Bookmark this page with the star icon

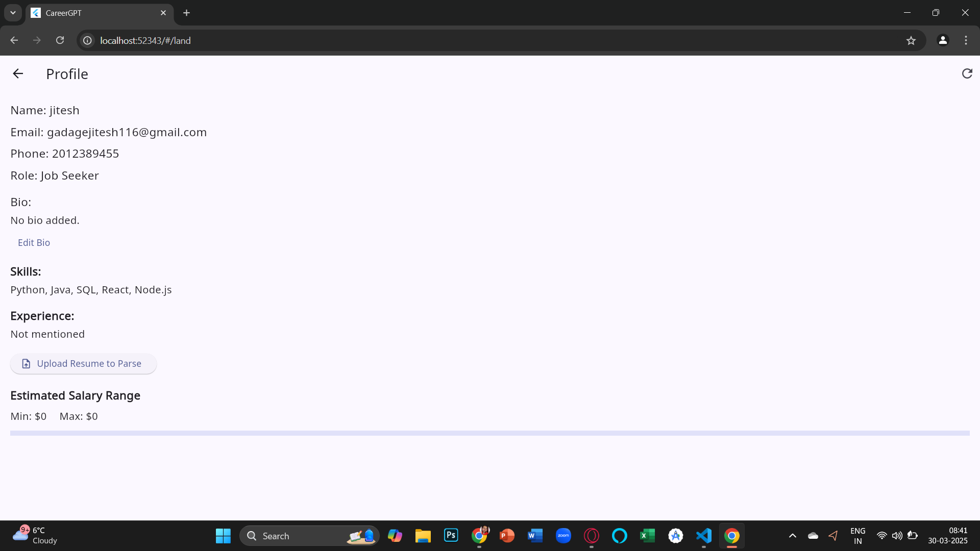911,40
